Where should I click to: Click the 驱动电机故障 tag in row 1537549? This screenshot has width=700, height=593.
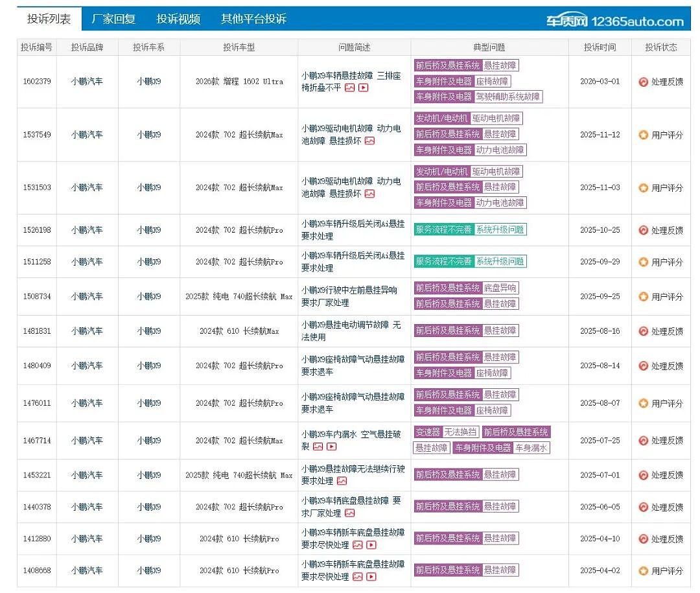(x=496, y=119)
